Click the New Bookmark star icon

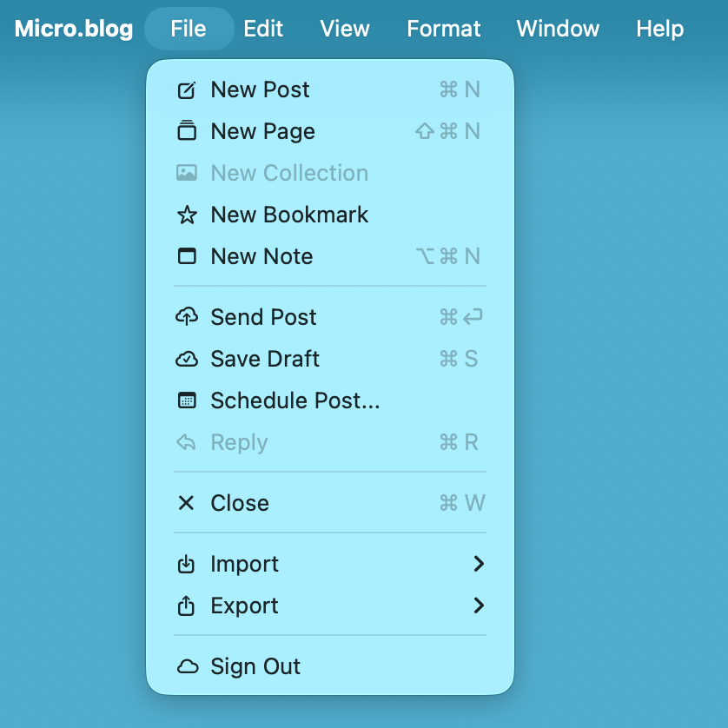(x=187, y=215)
